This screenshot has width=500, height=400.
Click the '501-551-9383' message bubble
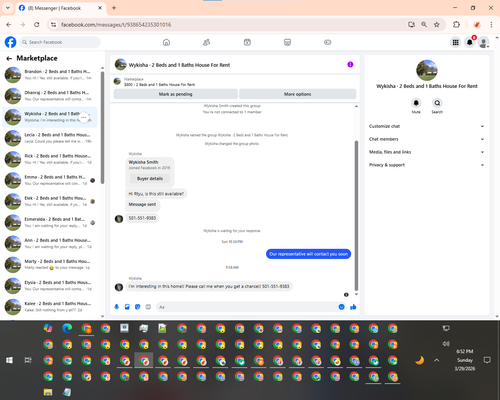[x=142, y=218]
